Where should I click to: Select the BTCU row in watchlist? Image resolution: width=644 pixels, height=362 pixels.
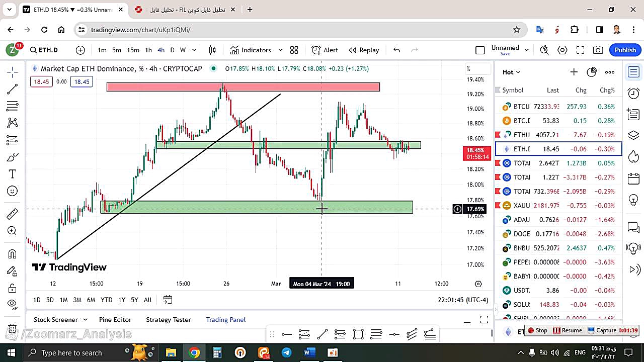[x=558, y=107]
